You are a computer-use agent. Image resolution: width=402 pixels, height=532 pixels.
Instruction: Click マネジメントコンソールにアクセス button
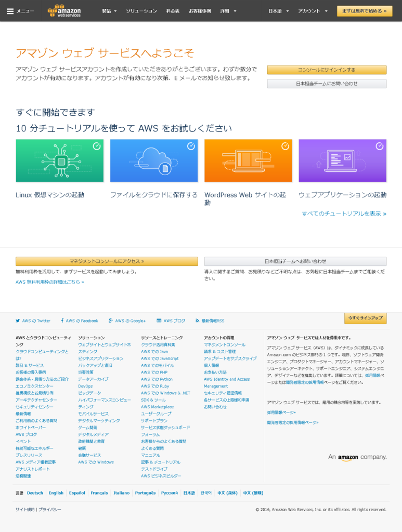107,261
